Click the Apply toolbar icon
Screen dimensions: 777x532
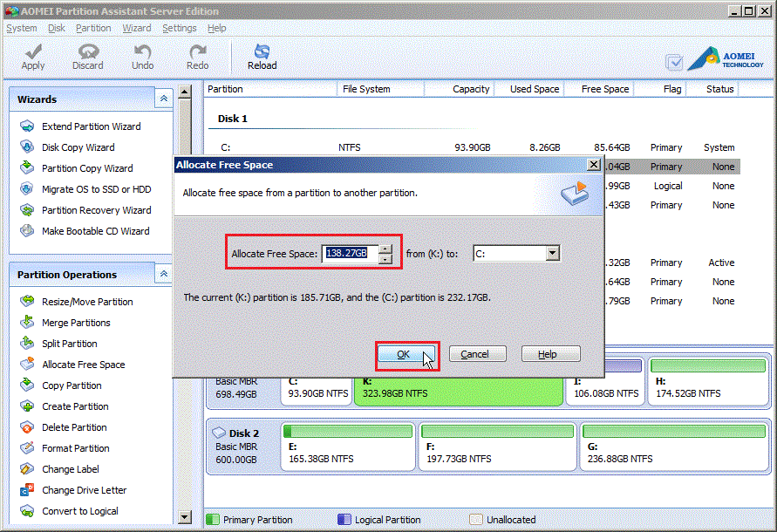pos(33,57)
